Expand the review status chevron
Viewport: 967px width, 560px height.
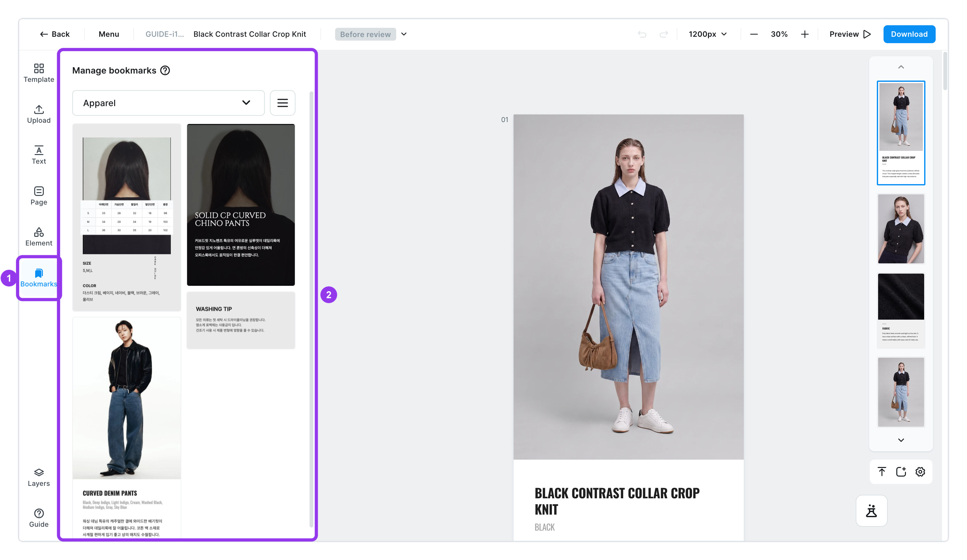[x=404, y=34]
